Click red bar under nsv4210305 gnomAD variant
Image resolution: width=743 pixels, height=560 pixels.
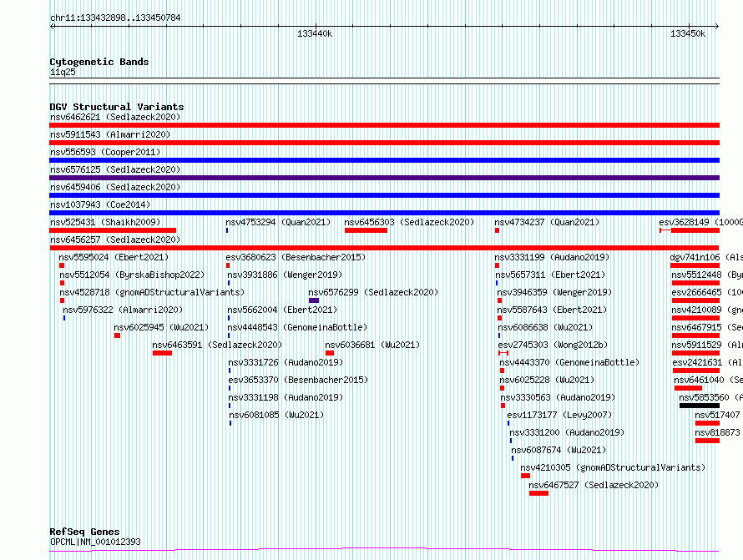pos(525,476)
